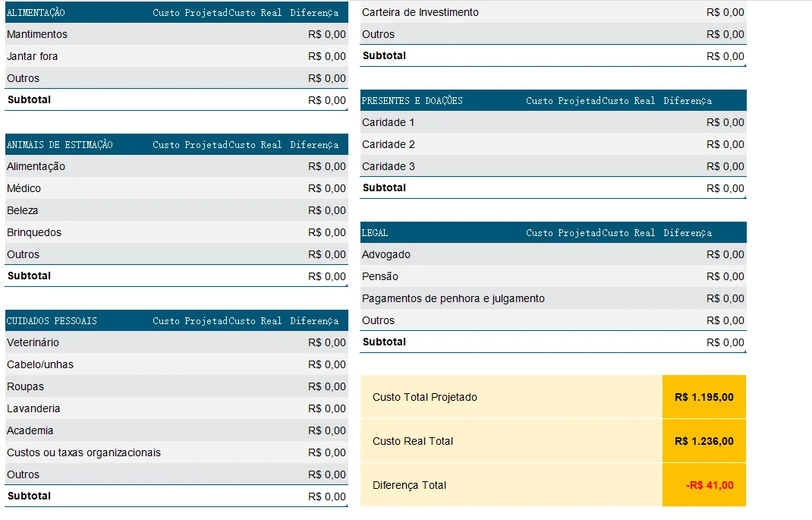This screenshot has height=520, width=812.
Task: Select the Carteira de Investimento cell
Action: click(420, 12)
